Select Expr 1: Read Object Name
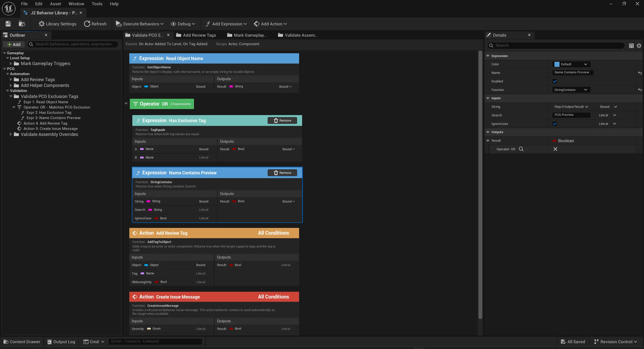 tap(46, 102)
